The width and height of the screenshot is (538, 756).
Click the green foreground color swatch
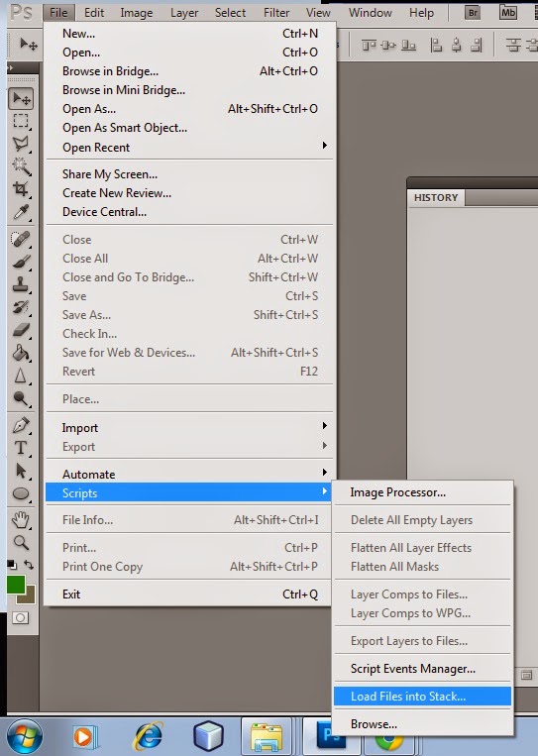[16, 585]
